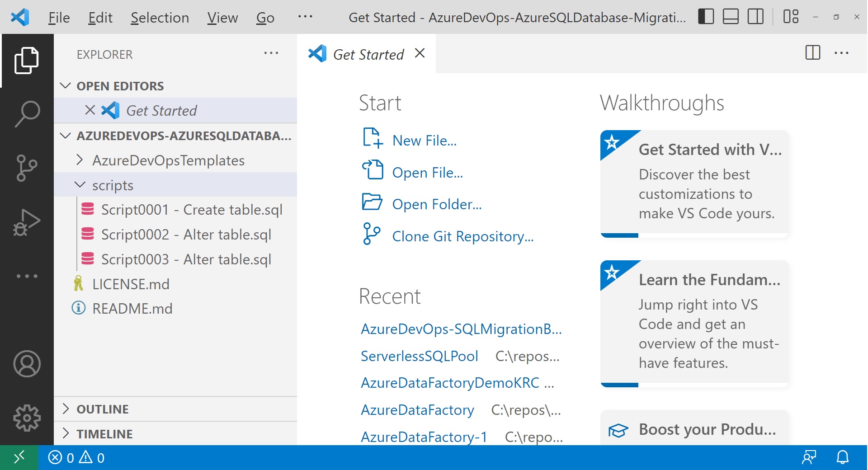Click the New File... link
Viewport: 868px width, 470px height.
coord(424,141)
